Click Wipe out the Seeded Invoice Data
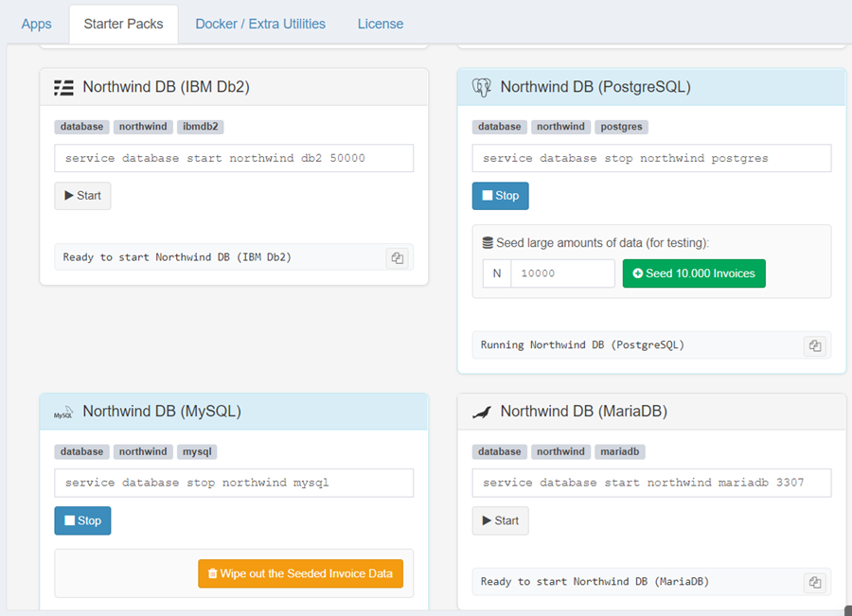 pos(300,573)
